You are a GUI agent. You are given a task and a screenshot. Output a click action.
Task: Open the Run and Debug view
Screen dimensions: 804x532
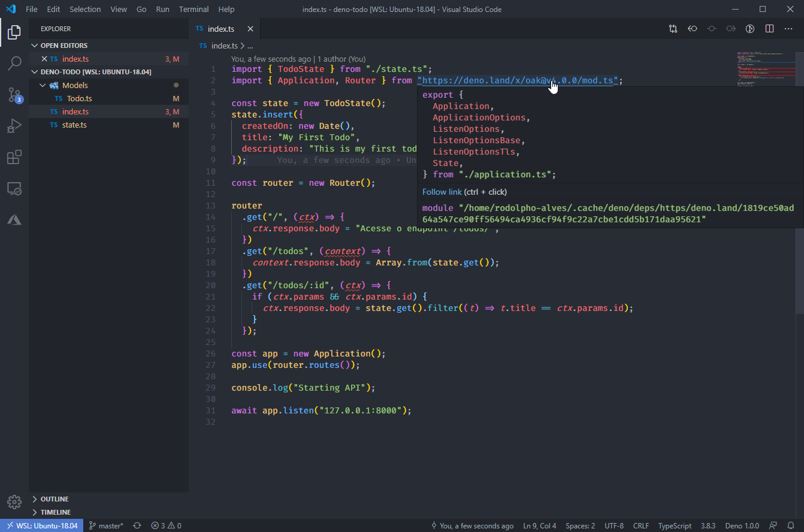[14, 126]
